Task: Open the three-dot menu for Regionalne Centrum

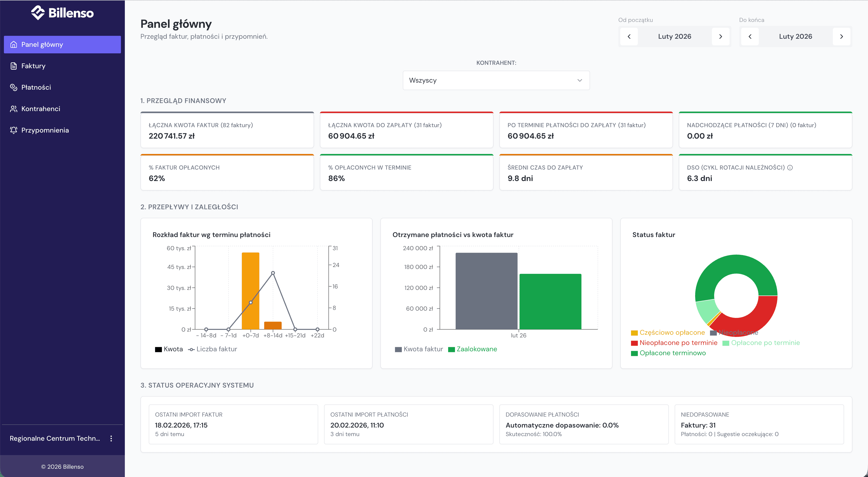Action: click(111, 438)
